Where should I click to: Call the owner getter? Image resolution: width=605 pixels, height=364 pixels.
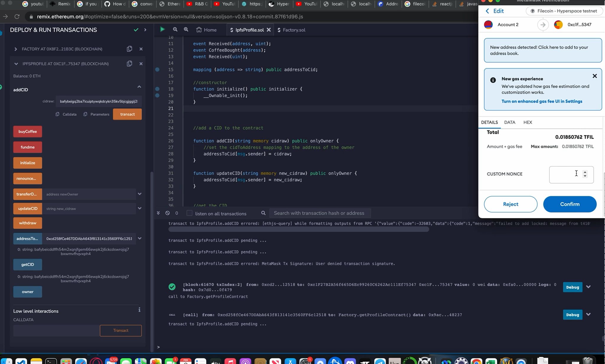tap(27, 292)
